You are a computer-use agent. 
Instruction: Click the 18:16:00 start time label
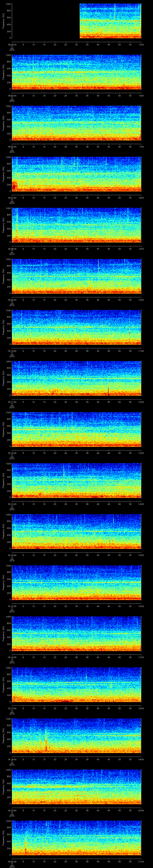point(12,657)
